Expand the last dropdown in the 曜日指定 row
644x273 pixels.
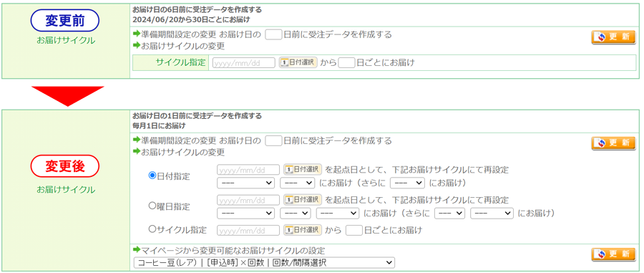492,214
